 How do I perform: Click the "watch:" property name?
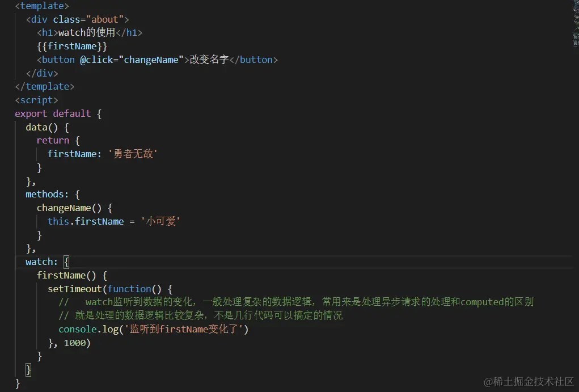[42, 262]
